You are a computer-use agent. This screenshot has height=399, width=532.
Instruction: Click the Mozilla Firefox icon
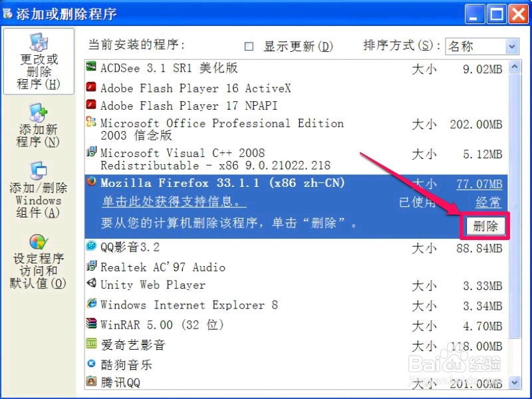(x=91, y=182)
